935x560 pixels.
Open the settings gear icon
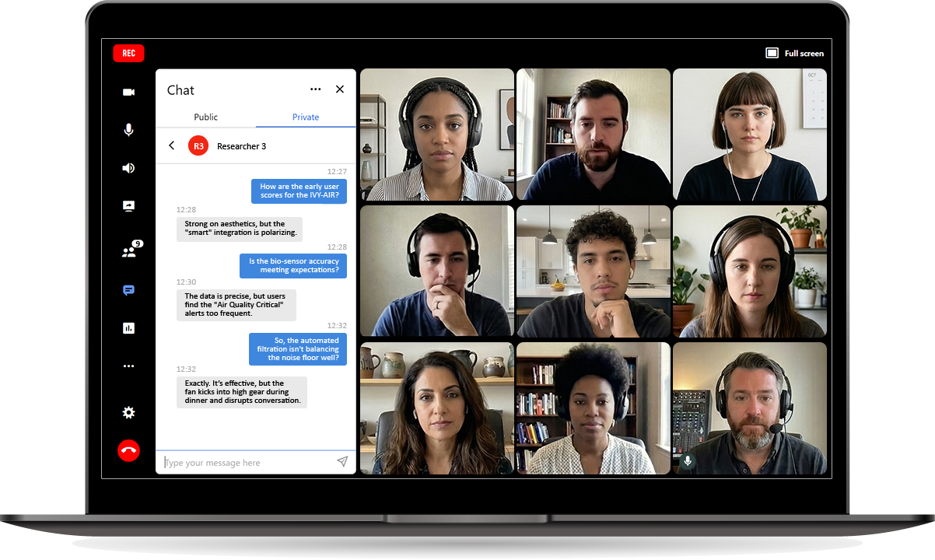click(x=128, y=413)
